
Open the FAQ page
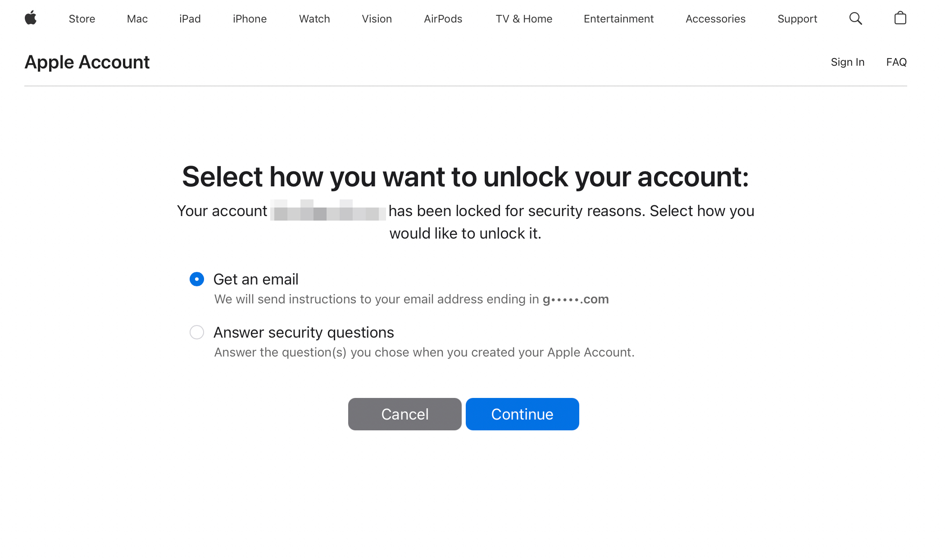(896, 62)
